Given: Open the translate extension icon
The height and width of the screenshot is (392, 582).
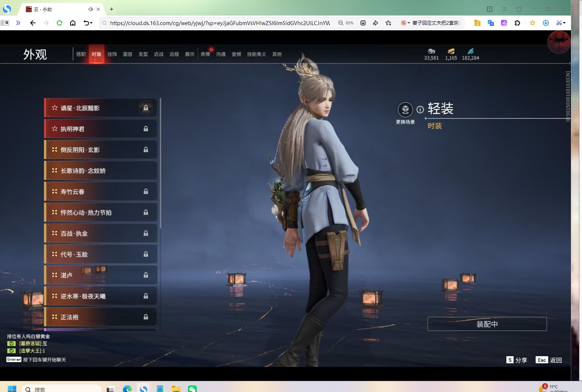Looking at the screenshot, I should pyautogui.click(x=491, y=23).
